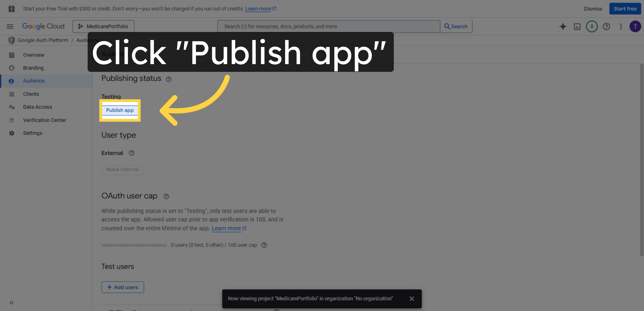Click the Audience person icon in sidebar
The width and height of the screenshot is (644, 311).
click(12, 81)
